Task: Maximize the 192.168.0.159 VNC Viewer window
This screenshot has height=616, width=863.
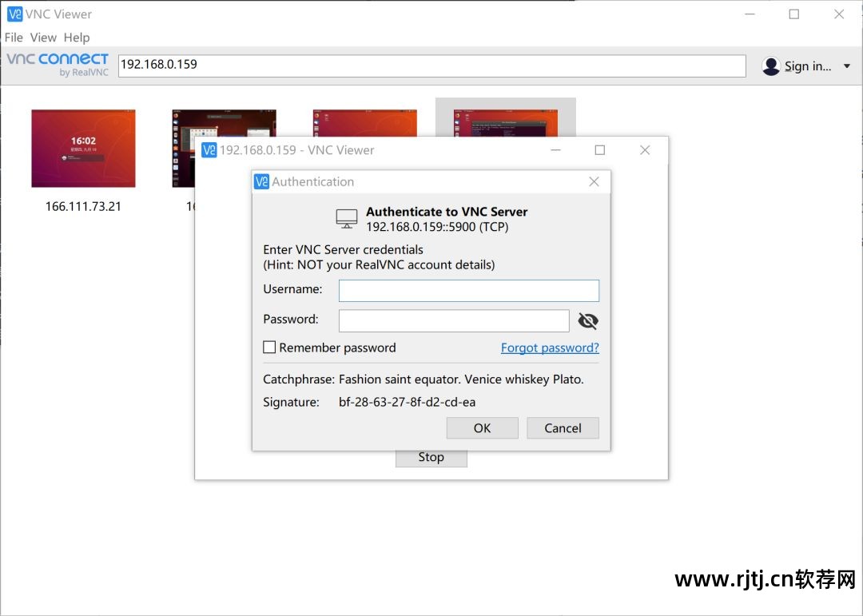Action: (x=600, y=149)
